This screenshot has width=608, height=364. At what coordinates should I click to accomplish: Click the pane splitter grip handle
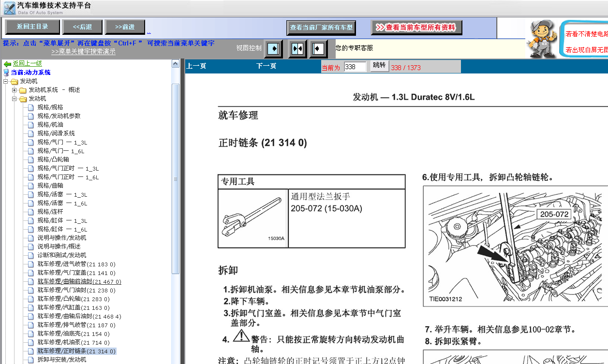175,179
